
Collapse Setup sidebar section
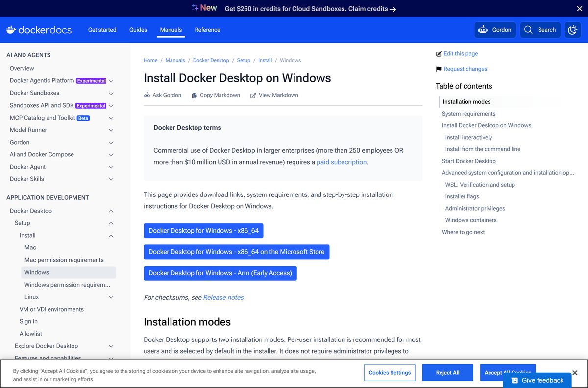click(x=111, y=223)
